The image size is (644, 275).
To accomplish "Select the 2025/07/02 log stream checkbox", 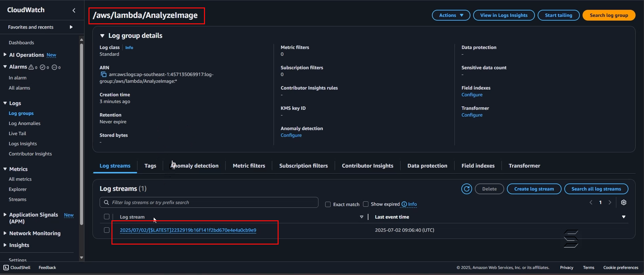I will 107,230.
